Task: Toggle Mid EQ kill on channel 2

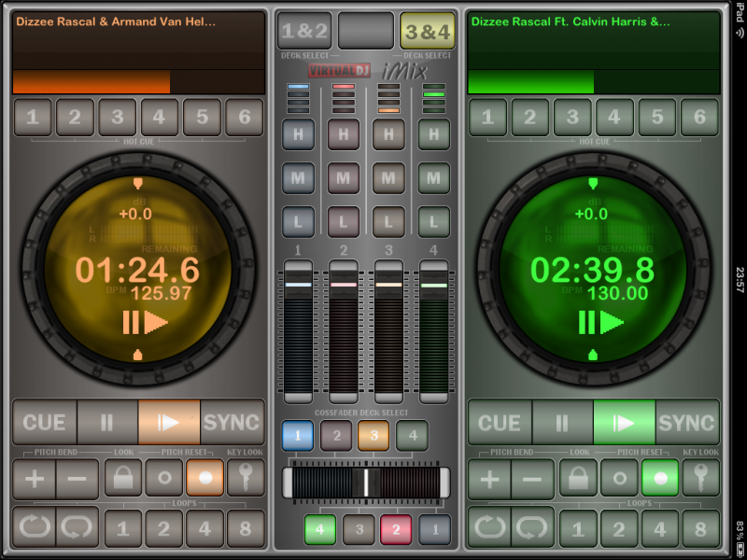Action: pos(344,178)
